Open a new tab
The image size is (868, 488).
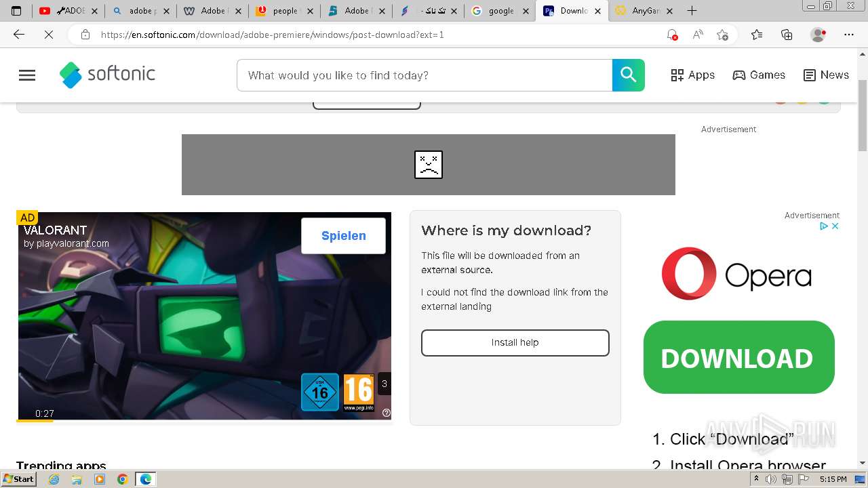(692, 11)
